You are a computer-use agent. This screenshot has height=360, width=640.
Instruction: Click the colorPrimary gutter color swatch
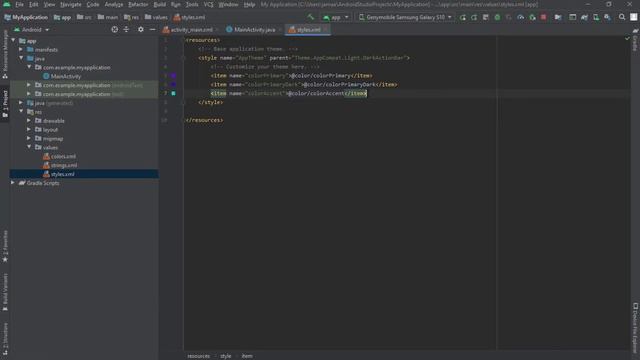tap(173, 76)
